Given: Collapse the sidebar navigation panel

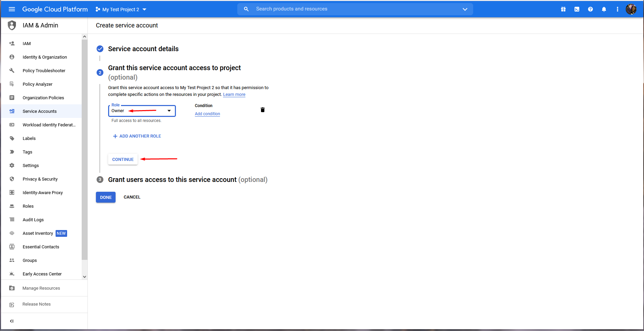Looking at the screenshot, I should point(12,321).
